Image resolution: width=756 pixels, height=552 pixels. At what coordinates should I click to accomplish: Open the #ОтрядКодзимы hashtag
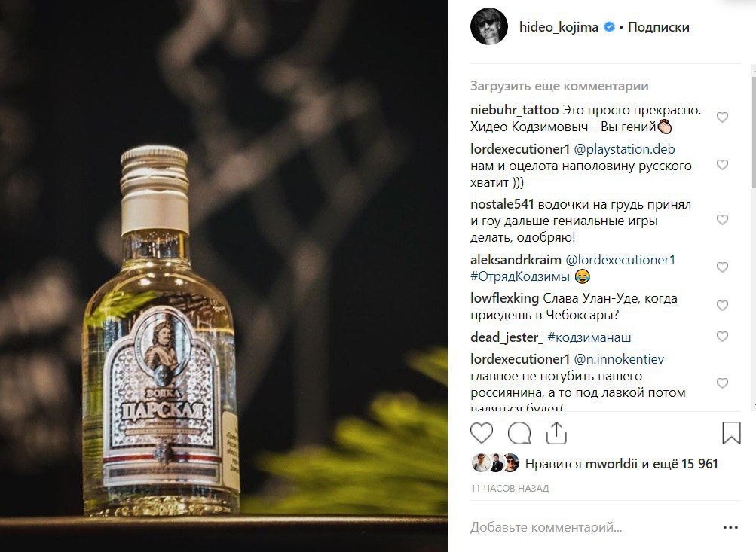point(520,276)
